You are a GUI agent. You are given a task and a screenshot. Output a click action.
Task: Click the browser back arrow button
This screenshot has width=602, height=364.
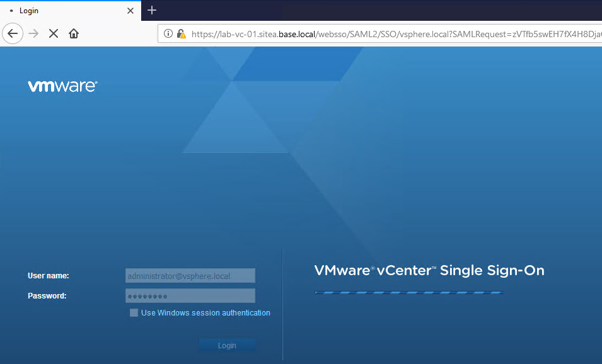click(13, 33)
